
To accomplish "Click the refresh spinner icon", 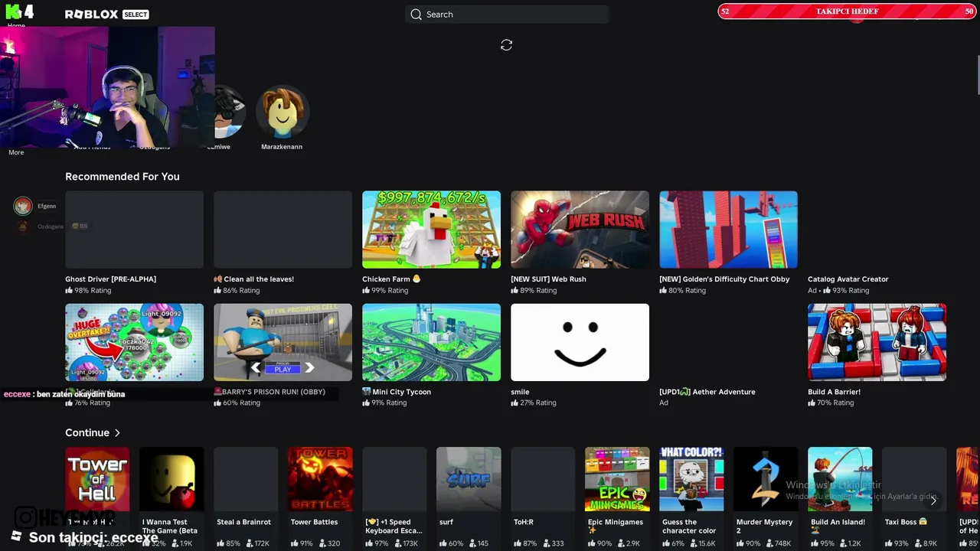I will (x=506, y=45).
